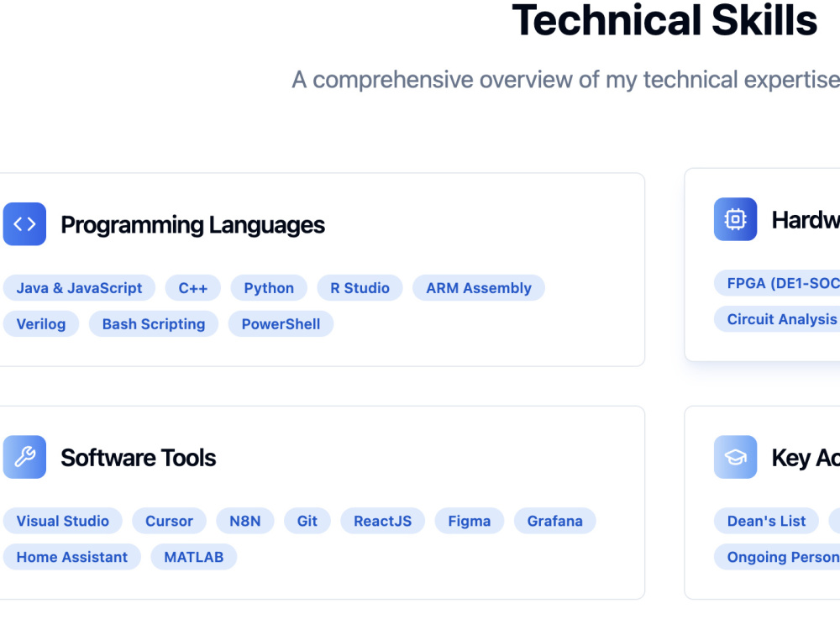Click the Programming Languages code brackets icon

point(24,224)
